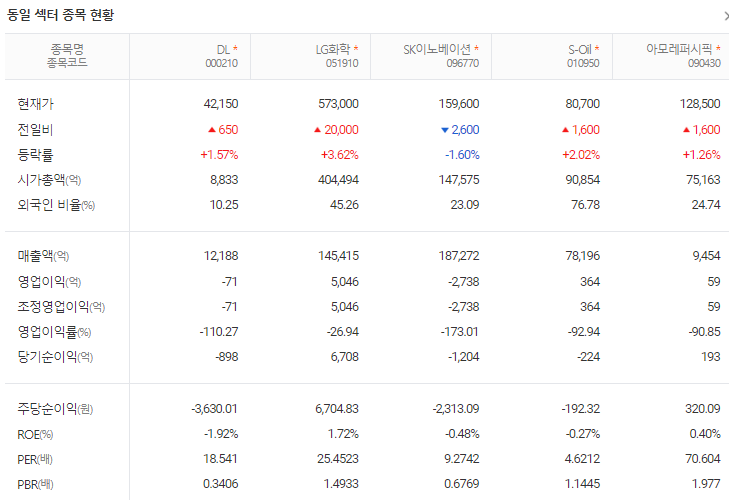Screen dimensions: 729x500
Task: Select the 영업이익률(%) row label
Action: click(x=54, y=332)
